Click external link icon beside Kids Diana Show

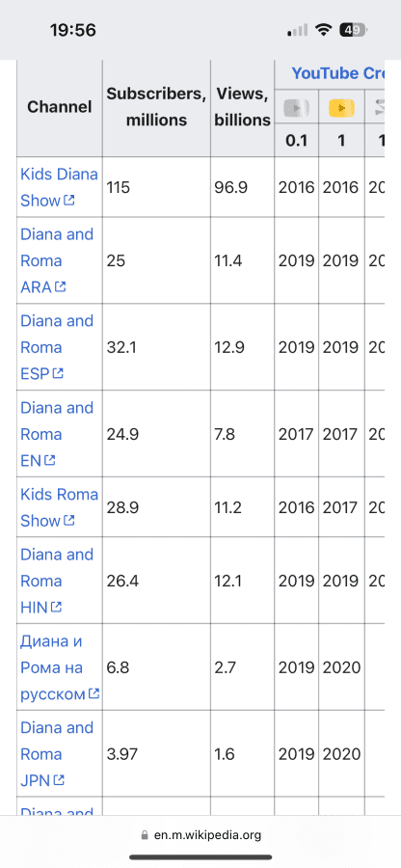click(69, 201)
